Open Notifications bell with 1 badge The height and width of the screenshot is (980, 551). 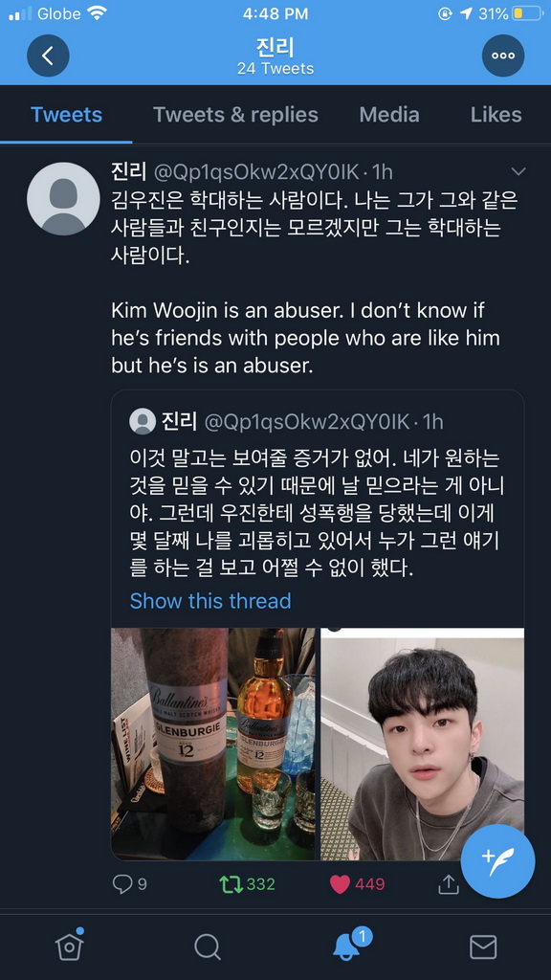point(347,945)
